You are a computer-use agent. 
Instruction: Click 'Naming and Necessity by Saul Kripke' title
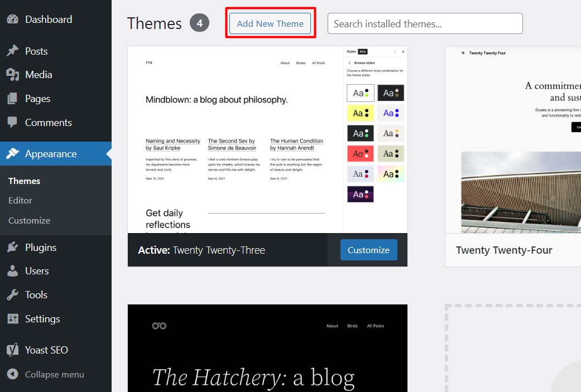point(172,144)
